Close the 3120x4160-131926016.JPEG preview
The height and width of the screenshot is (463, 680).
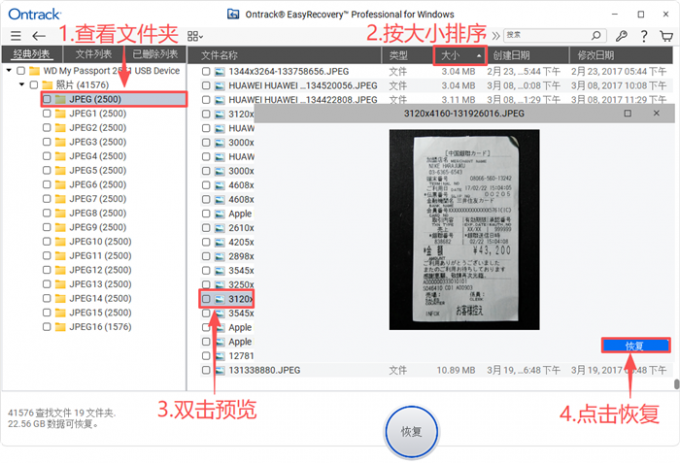(x=657, y=113)
